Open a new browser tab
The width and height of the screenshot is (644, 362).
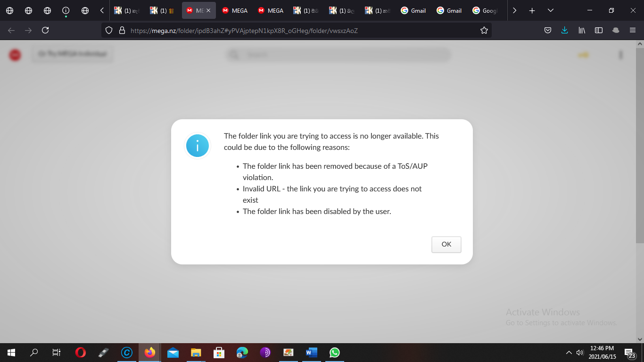click(532, 10)
